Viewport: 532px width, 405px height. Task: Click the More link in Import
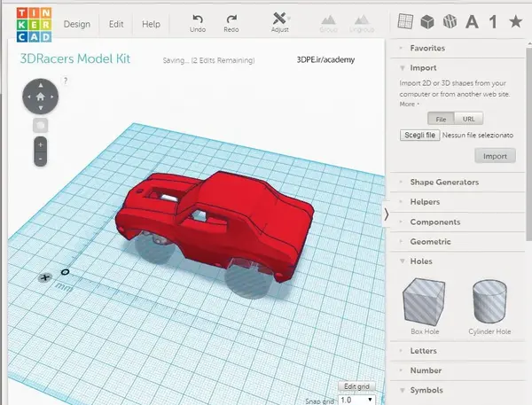(x=407, y=105)
